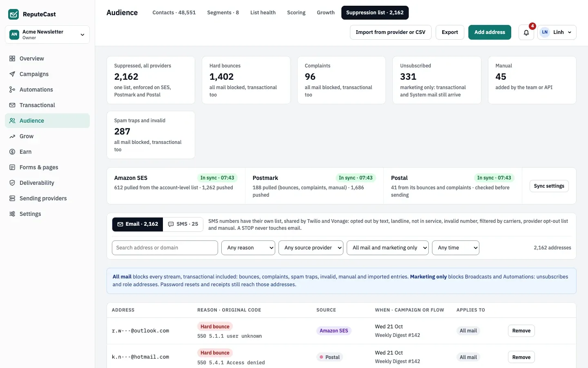Click the Overview grid icon in sidebar
This screenshot has width=588, height=368.
coord(12,58)
